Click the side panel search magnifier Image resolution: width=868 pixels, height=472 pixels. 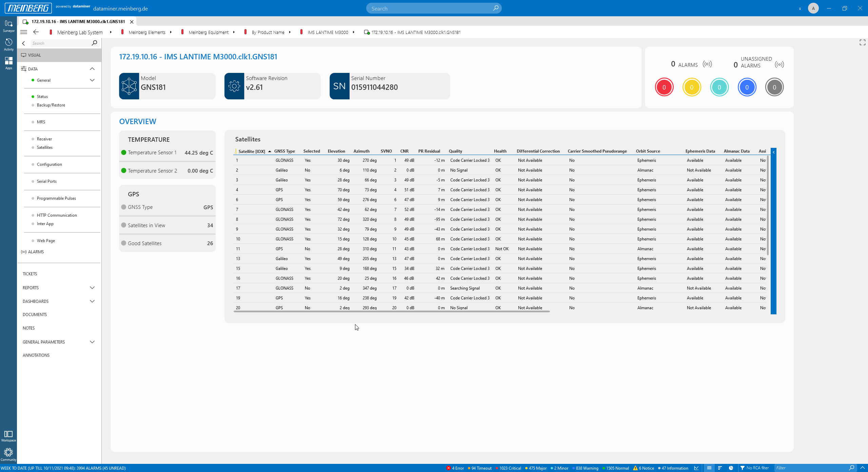click(x=94, y=43)
